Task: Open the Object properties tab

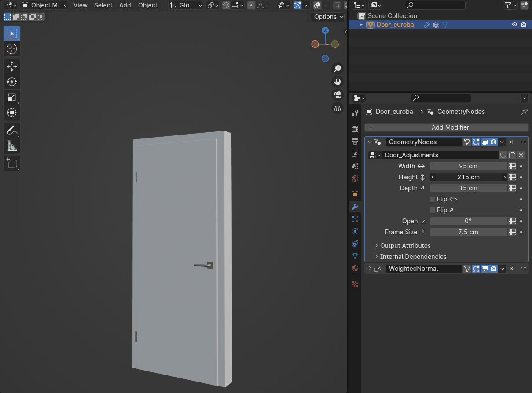Action: [355, 194]
